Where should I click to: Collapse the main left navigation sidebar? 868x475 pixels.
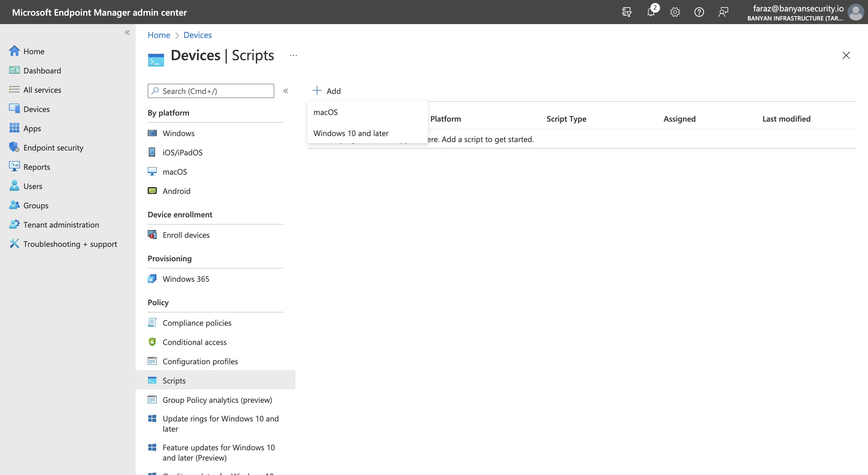(x=127, y=33)
